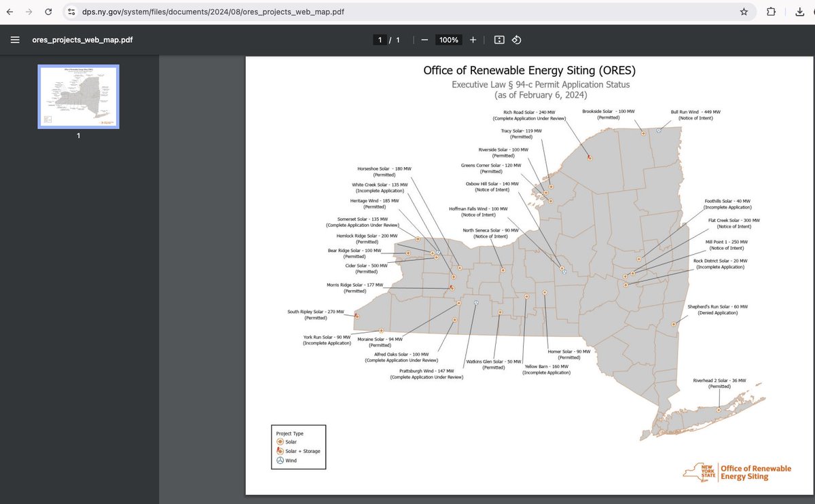Click the 'Cider Solar - 500 MW' label
Viewport: 815px width, 504px height.
pyautogui.click(x=366, y=266)
